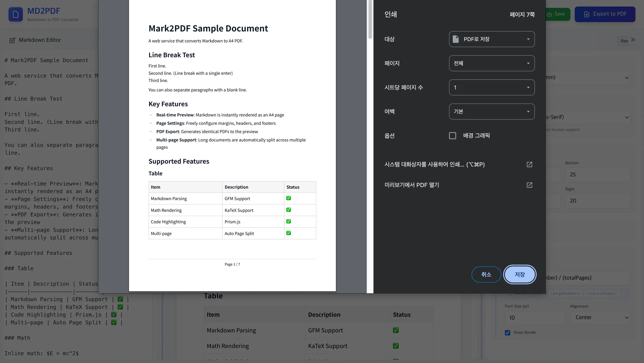Image resolution: width=644 pixels, height=363 pixels.
Task: Click the Font Size field showing 10
Action: coord(535,318)
